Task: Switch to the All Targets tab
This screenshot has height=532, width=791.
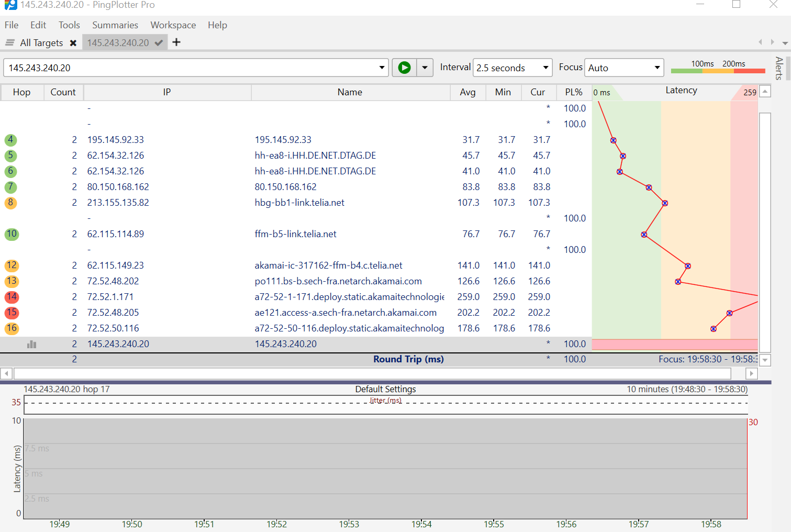Action: 41,43
